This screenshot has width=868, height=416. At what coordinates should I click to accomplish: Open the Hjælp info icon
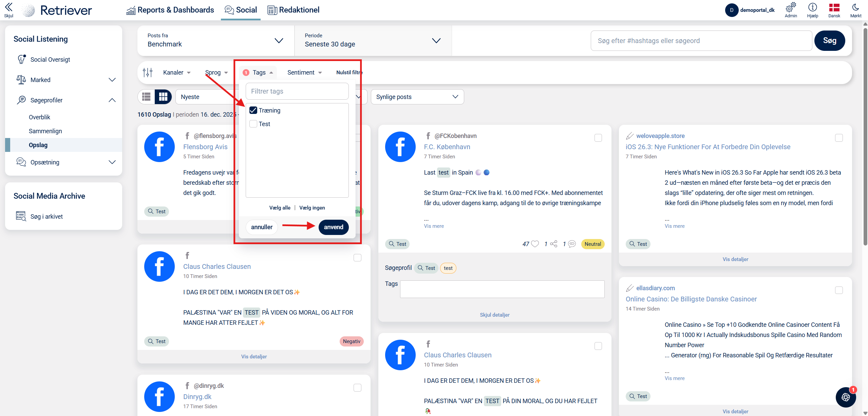pyautogui.click(x=812, y=7)
